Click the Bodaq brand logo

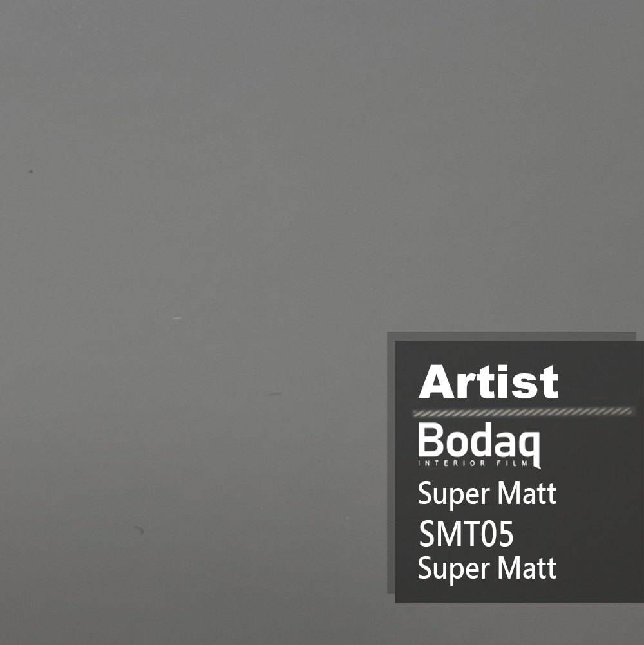[479, 445]
